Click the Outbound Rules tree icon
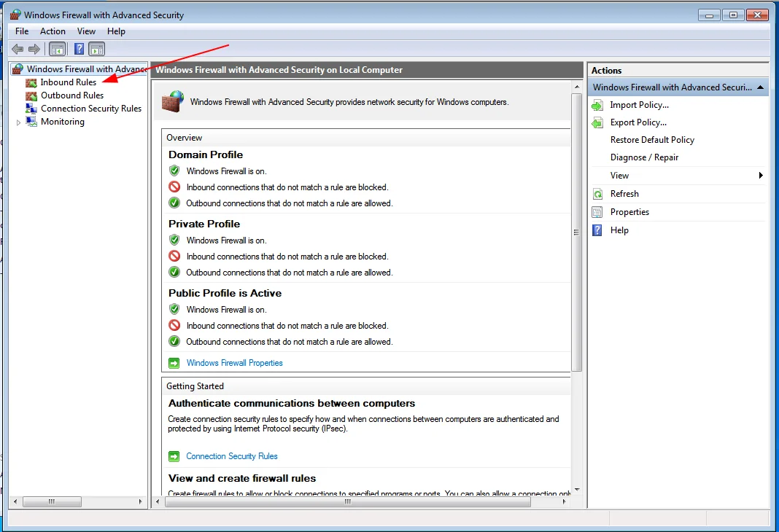 pyautogui.click(x=31, y=95)
